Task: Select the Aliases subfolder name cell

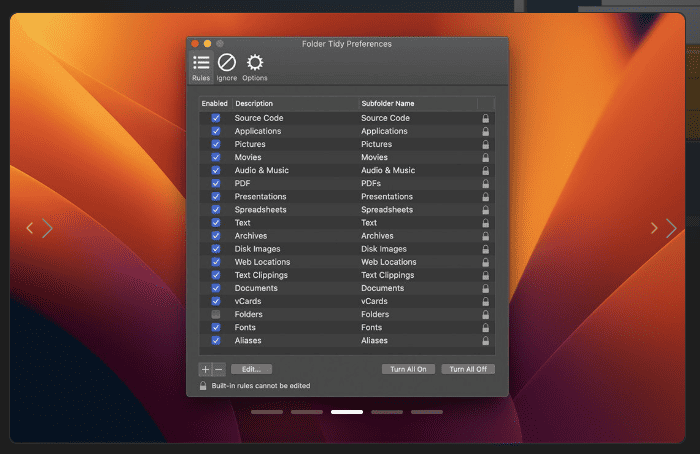Action: pyautogui.click(x=375, y=341)
